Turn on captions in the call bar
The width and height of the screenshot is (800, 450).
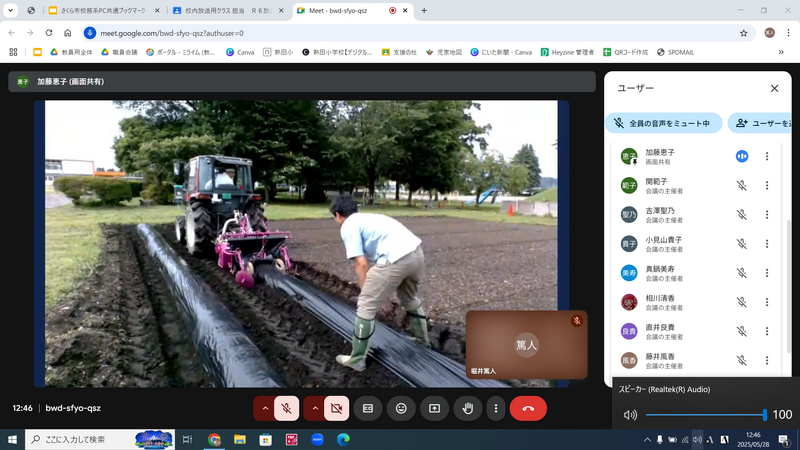click(368, 408)
